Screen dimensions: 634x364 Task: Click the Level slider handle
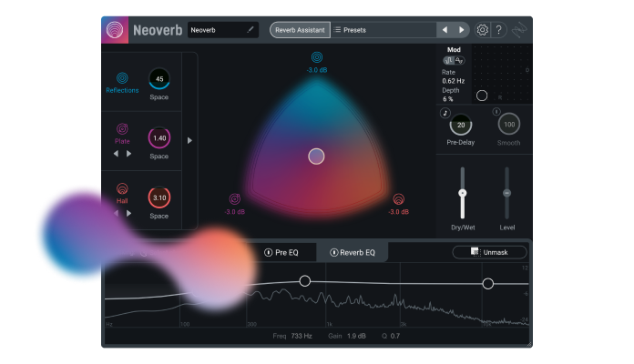coord(506,193)
